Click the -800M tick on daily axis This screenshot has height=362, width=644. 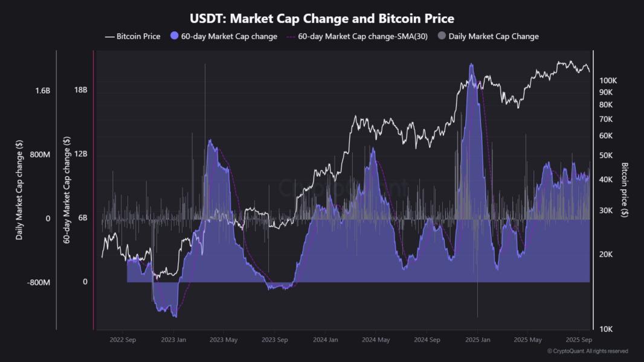(39, 282)
